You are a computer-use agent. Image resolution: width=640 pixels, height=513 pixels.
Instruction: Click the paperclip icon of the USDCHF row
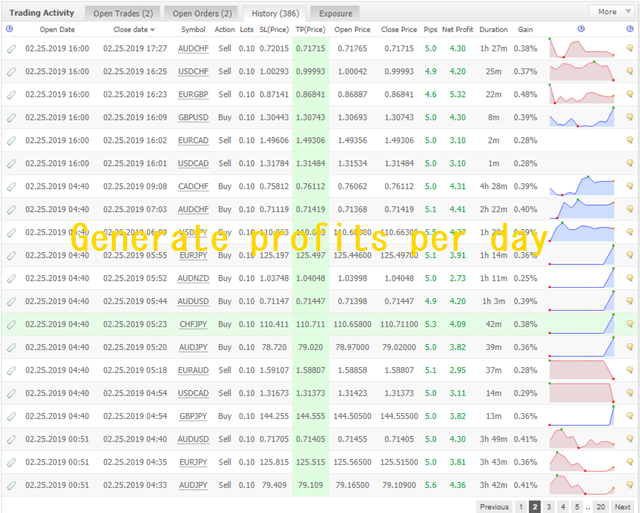click(11, 72)
